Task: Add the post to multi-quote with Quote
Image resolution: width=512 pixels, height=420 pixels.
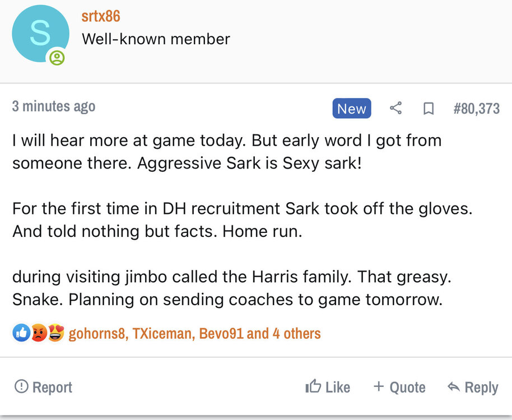Action: pyautogui.click(x=399, y=387)
